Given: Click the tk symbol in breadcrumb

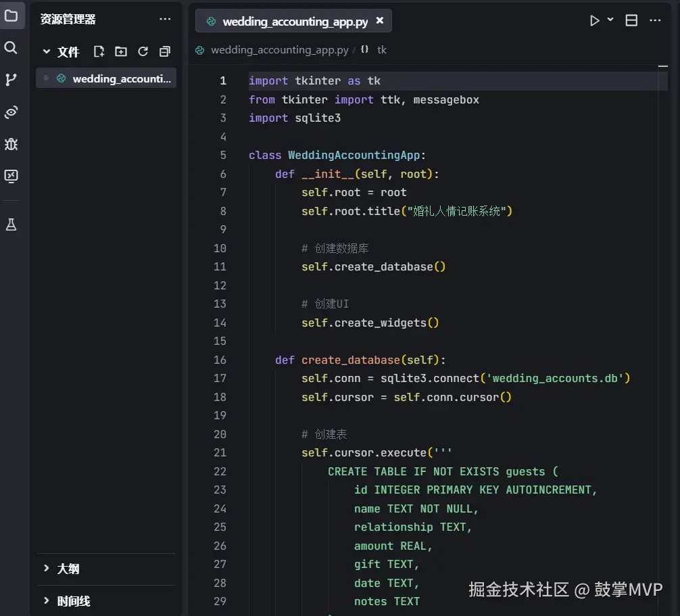Looking at the screenshot, I should [382, 50].
